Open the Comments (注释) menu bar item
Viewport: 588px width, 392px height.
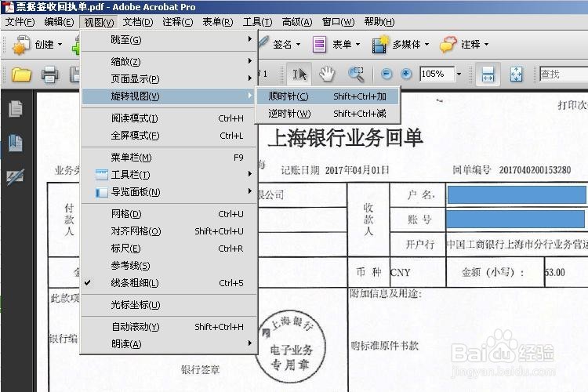tap(178, 22)
